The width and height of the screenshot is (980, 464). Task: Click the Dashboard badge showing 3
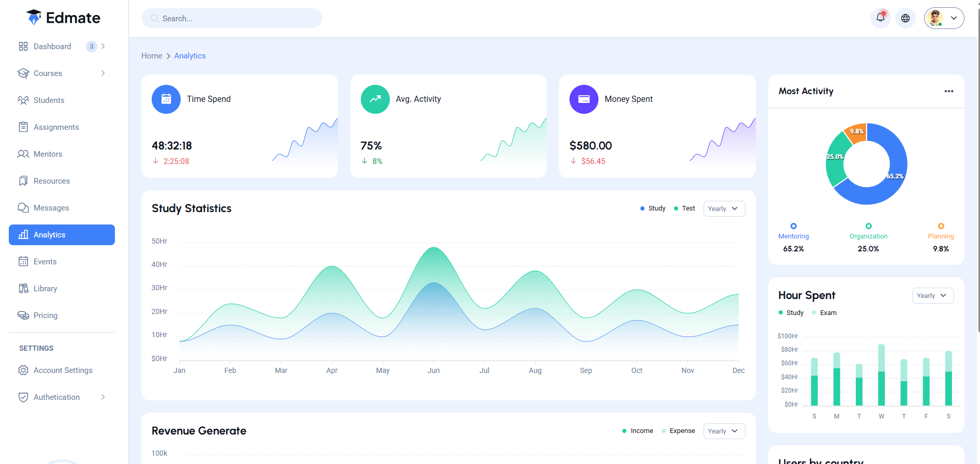click(92, 47)
